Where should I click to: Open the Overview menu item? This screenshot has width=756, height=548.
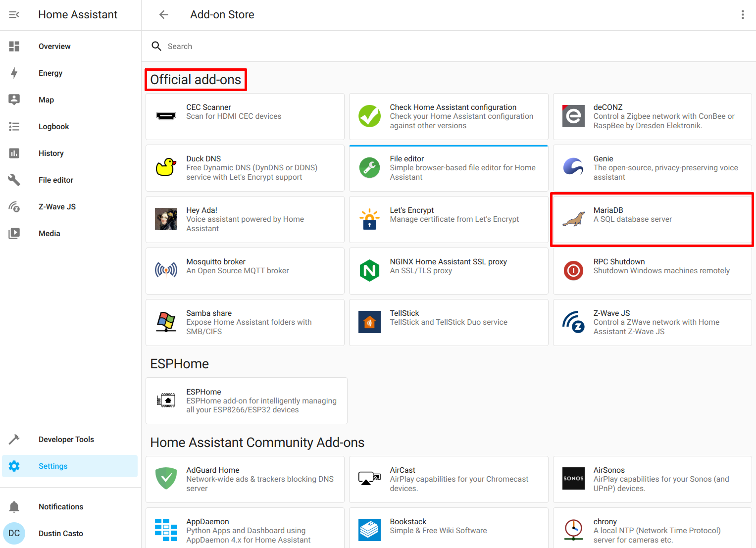pos(70,47)
